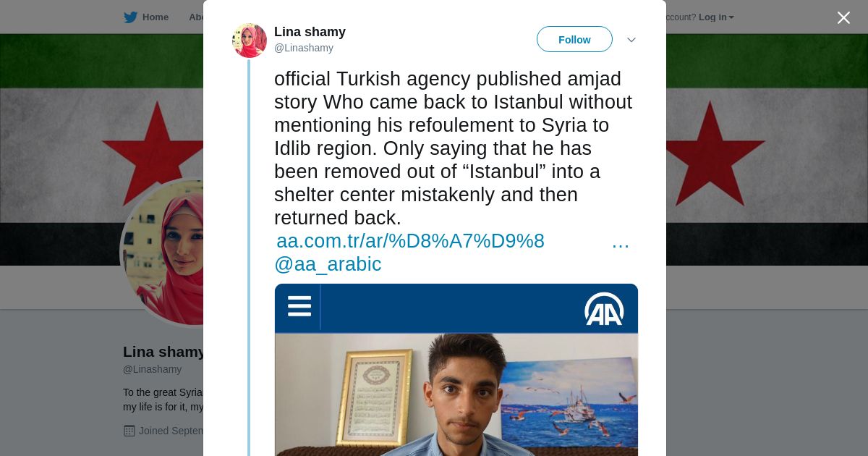Open the About menu item
This screenshot has height=456, width=868.
196,17
